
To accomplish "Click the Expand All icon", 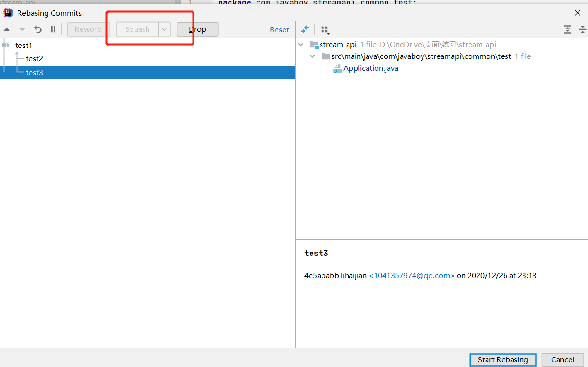I will 568,29.
